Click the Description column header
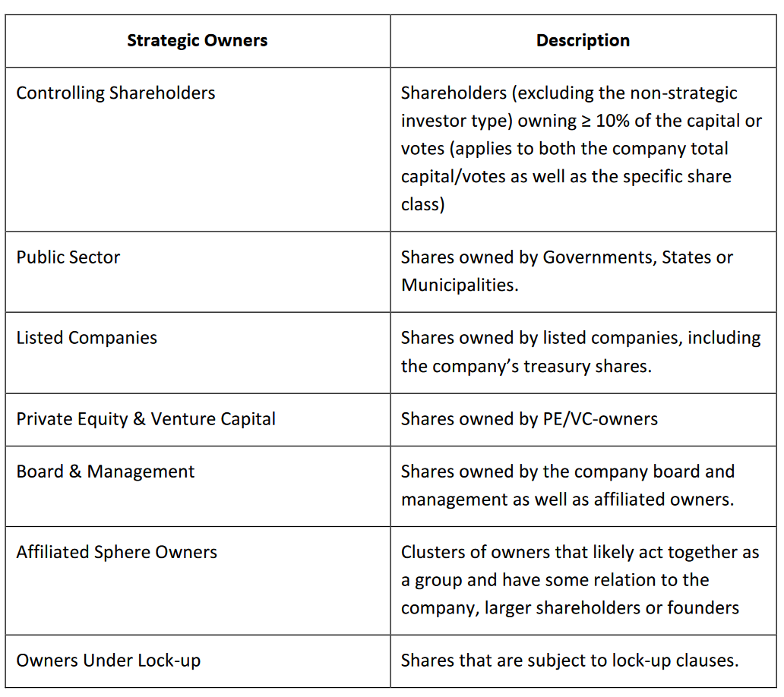Image resolution: width=784 pixels, height=697 pixels. [583, 41]
